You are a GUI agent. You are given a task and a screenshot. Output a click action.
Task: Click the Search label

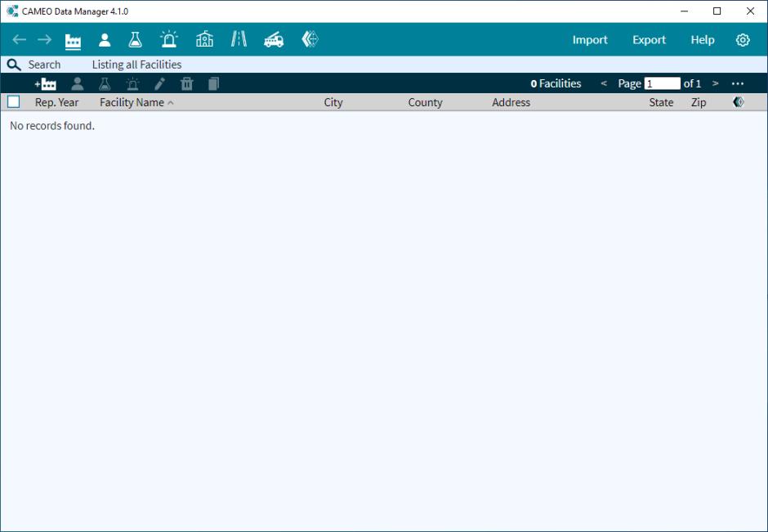(x=45, y=65)
